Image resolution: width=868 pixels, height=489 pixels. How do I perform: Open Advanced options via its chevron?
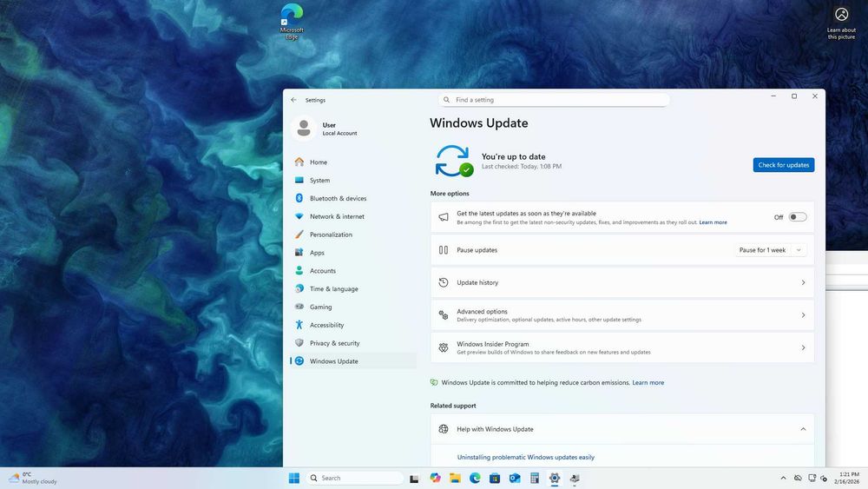point(803,315)
